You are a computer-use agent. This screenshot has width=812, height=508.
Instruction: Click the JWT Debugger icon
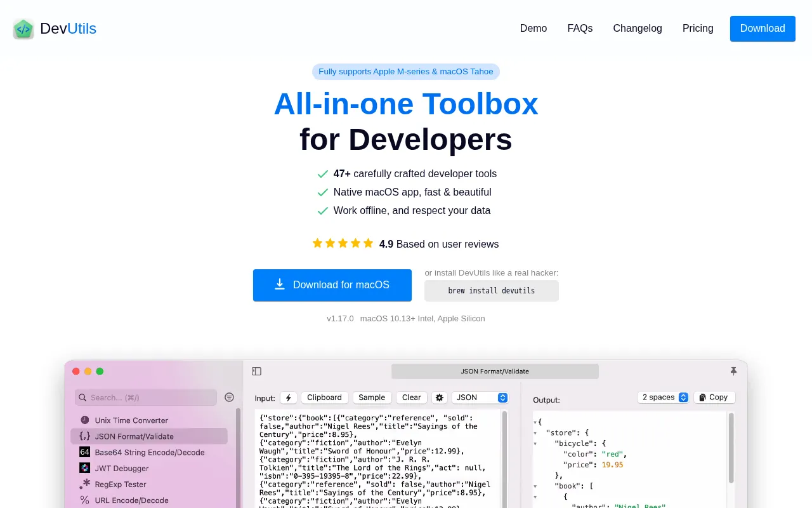(84, 468)
